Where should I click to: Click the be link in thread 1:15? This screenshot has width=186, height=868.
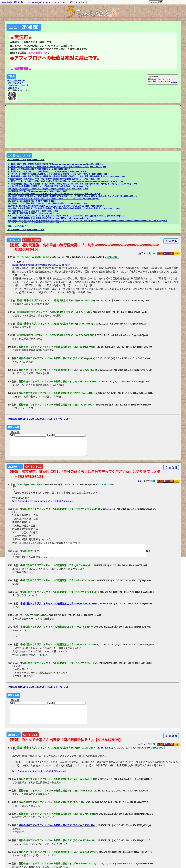tap(139, 253)
